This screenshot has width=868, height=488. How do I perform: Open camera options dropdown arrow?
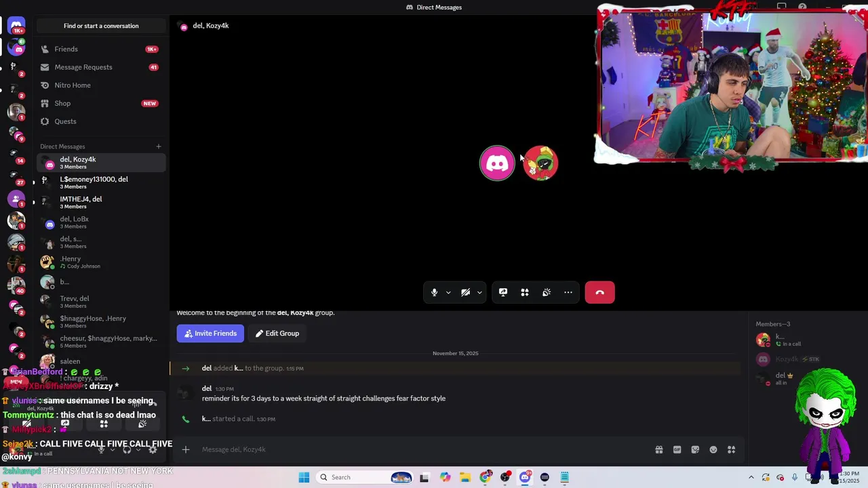pyautogui.click(x=479, y=293)
